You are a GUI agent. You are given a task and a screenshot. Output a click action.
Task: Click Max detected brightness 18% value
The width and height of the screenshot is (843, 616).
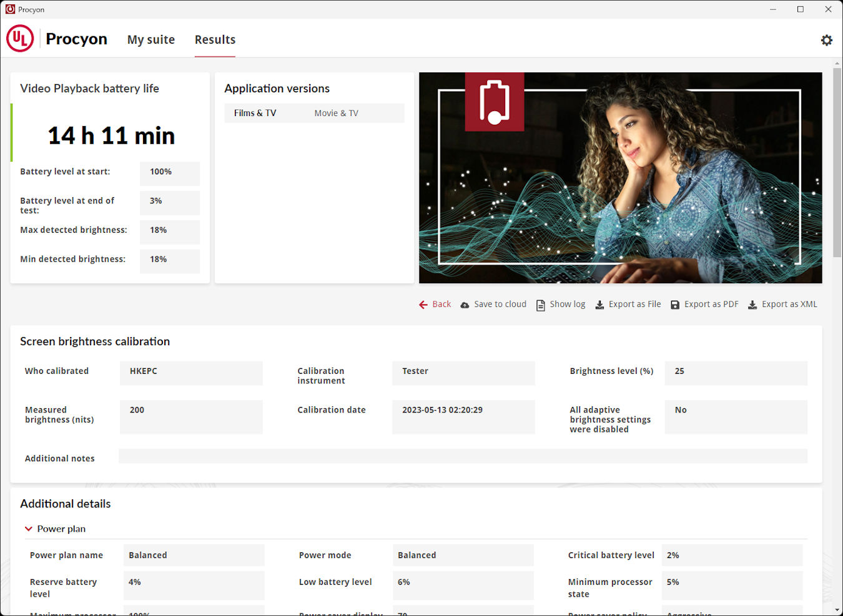click(x=170, y=232)
